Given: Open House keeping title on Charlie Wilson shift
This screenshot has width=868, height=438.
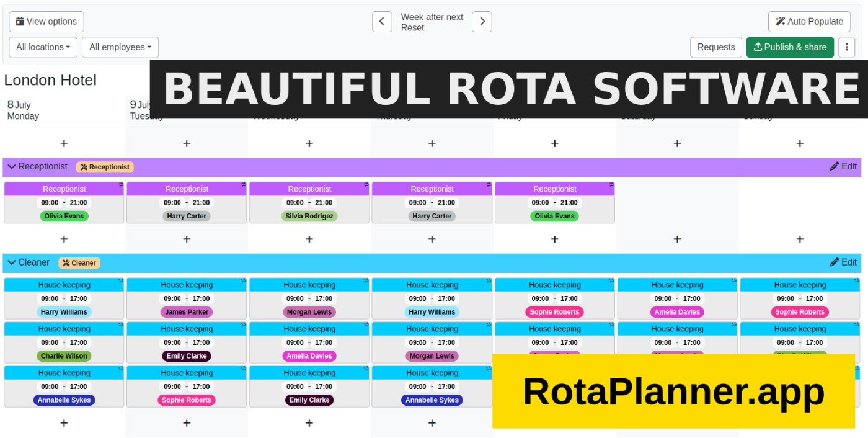Looking at the screenshot, I should [x=64, y=329].
